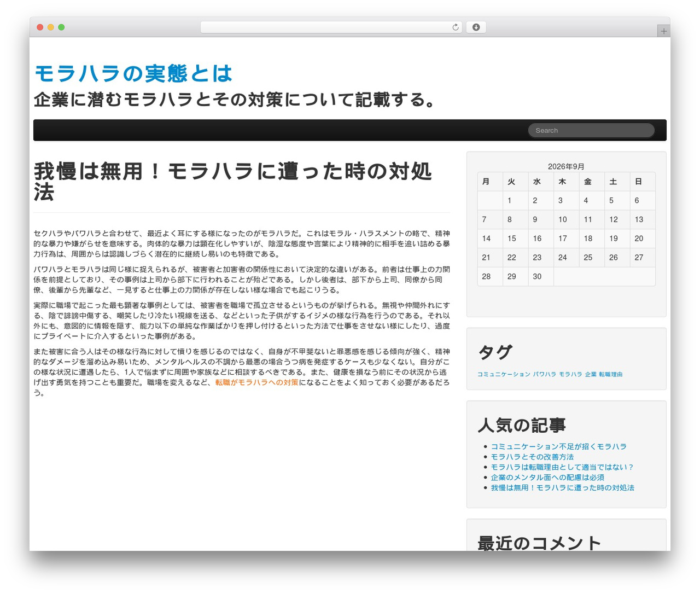Open article 企業のメンタル面への配慮は必須
Image resolution: width=700 pixels, height=593 pixels.
click(547, 478)
